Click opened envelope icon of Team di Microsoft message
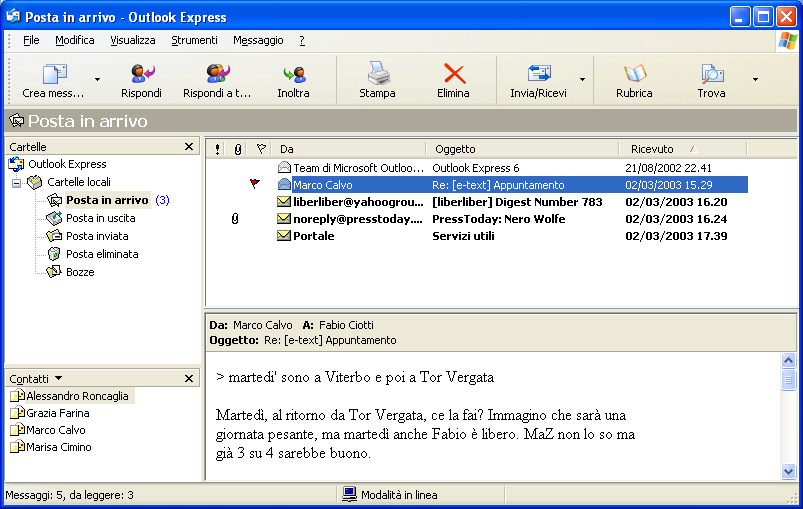The height and width of the screenshot is (509, 803). point(284,167)
